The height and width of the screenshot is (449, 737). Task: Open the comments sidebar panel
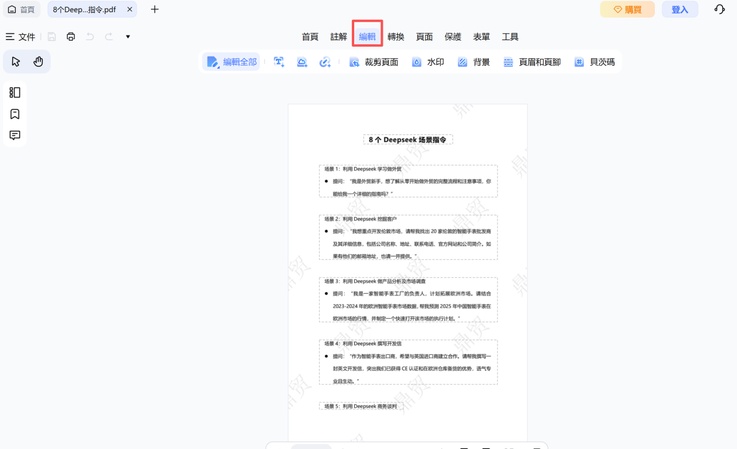(15, 135)
